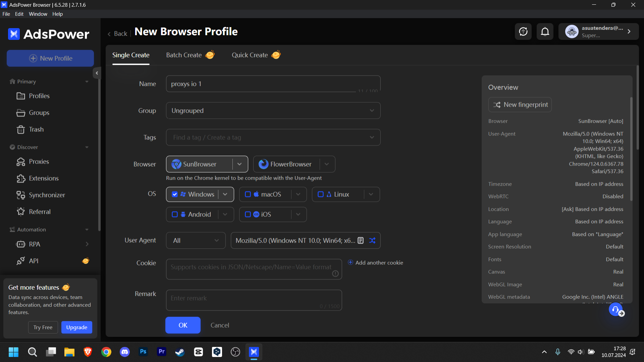Collapse the sidebar with arrow handle
644x362 pixels.
coord(97,73)
